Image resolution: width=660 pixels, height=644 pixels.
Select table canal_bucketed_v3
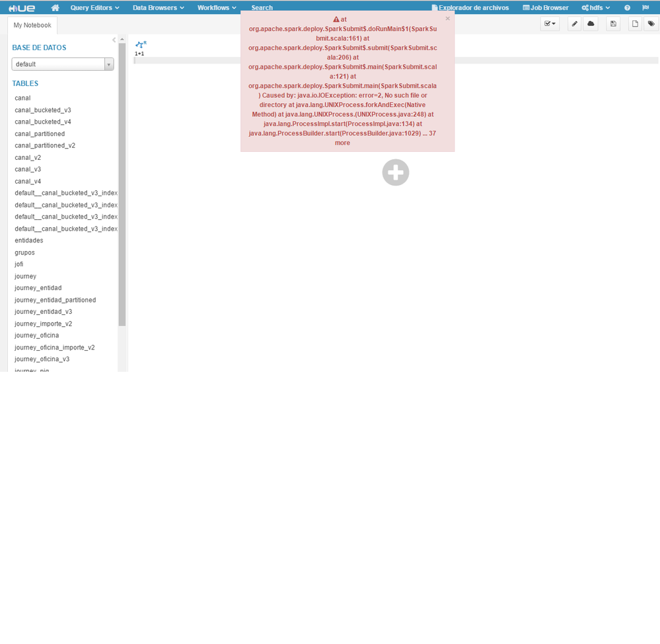pos(43,110)
